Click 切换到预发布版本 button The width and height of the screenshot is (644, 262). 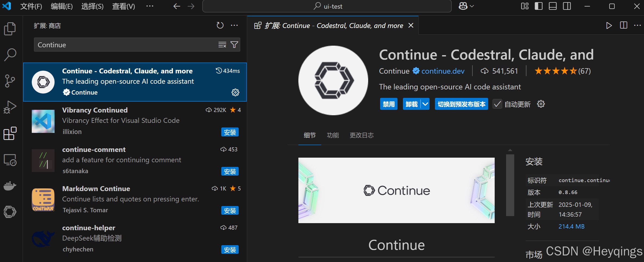pyautogui.click(x=461, y=104)
